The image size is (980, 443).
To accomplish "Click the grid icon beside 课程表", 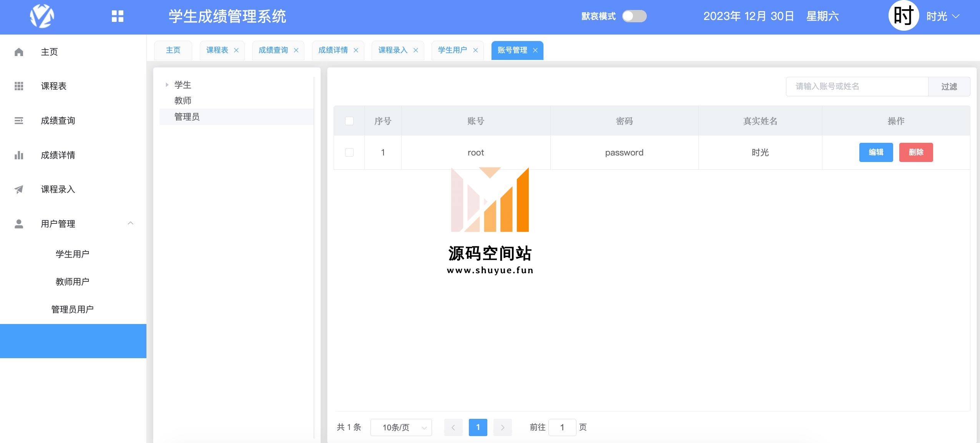I will coord(19,86).
